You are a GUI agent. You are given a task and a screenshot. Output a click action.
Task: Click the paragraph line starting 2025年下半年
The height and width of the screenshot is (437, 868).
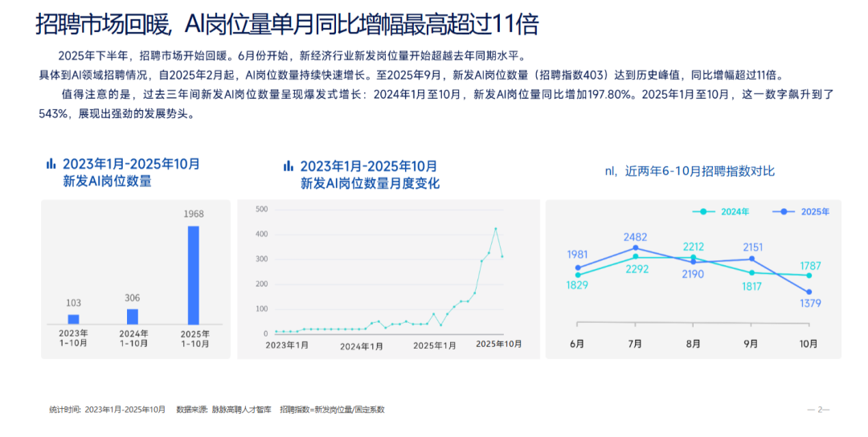point(291,55)
